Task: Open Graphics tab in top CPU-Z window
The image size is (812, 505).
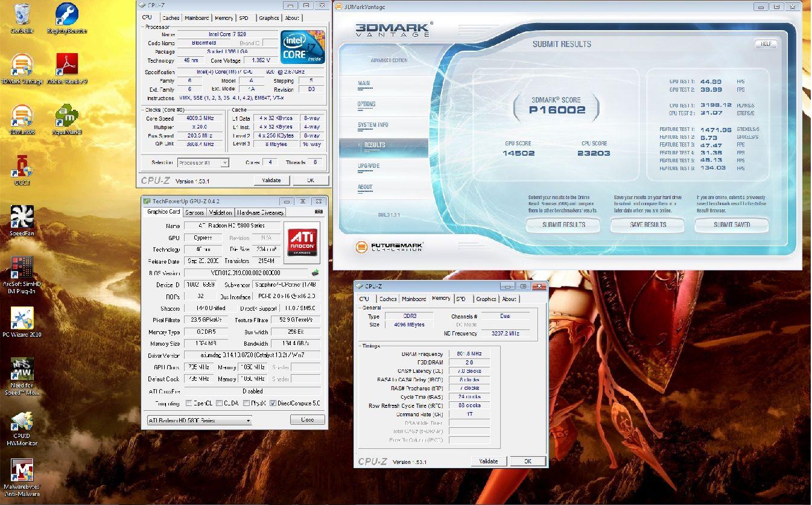Action: point(268,18)
